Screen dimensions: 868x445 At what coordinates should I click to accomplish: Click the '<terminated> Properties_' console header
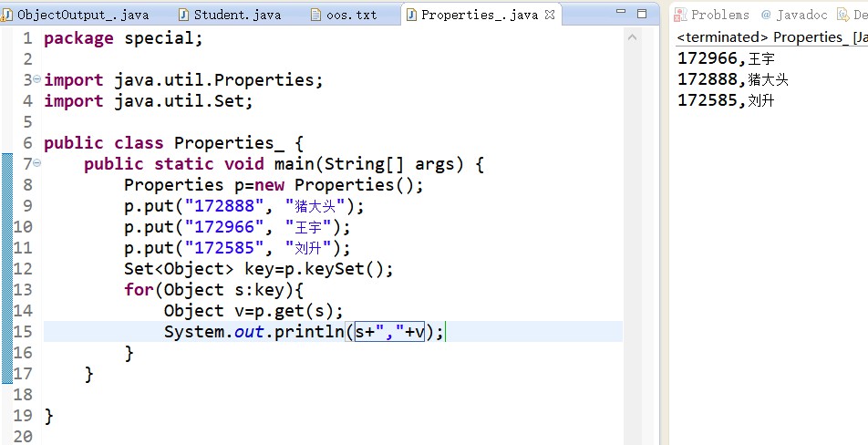coord(763,37)
